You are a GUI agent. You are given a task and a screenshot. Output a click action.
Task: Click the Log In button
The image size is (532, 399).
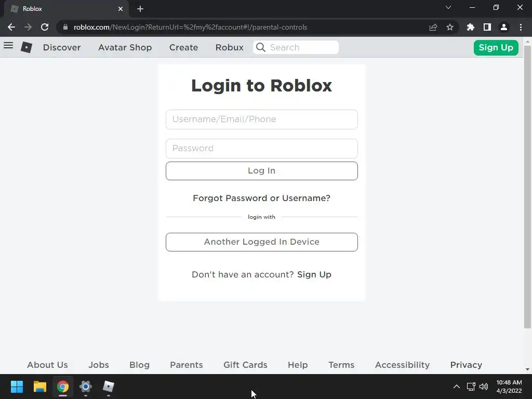point(262,170)
